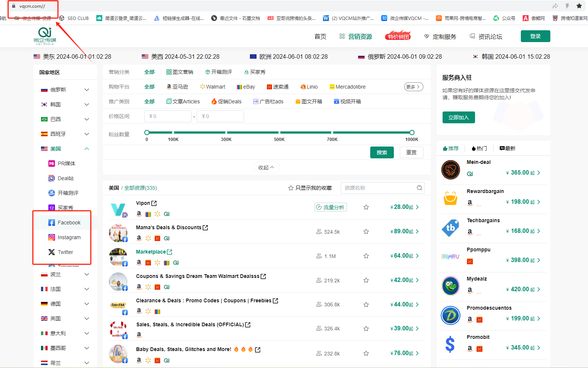
Task: Click the 重置 button
Action: (412, 152)
